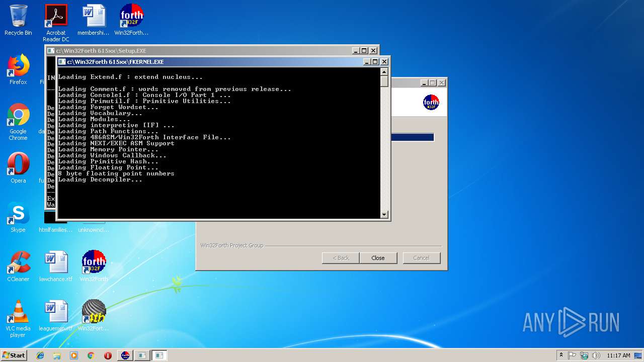644x362 pixels.
Task: Open Windows Explorer folder in taskbar
Action: click(57, 355)
